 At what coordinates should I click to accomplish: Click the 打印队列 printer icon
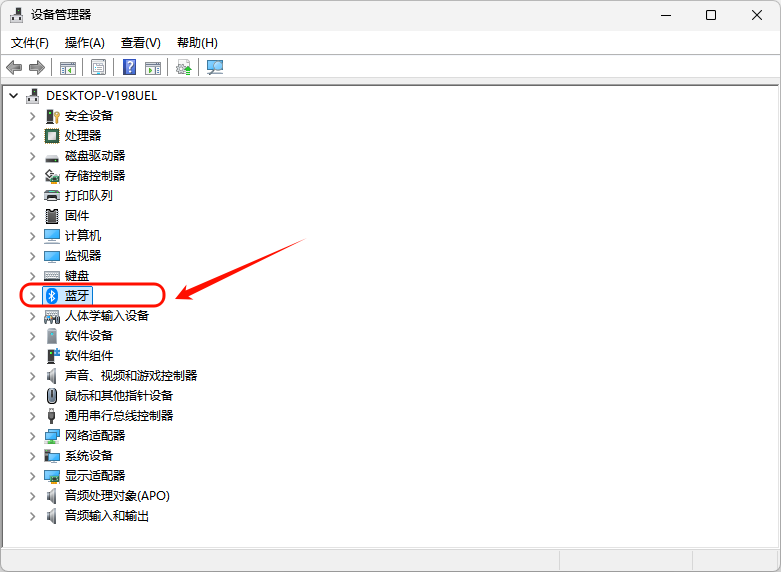tap(52, 196)
